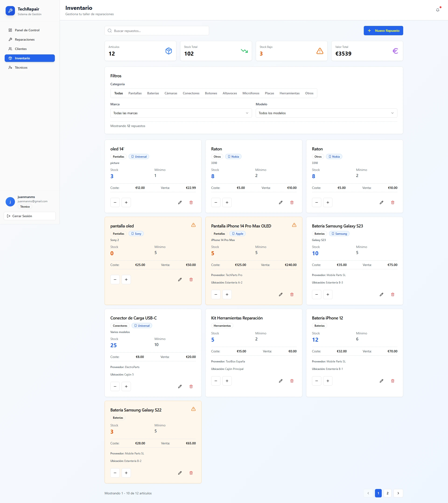Delete Batería Samsung Galaxy S22 item
The width and height of the screenshot is (448, 503).
pos(191,473)
